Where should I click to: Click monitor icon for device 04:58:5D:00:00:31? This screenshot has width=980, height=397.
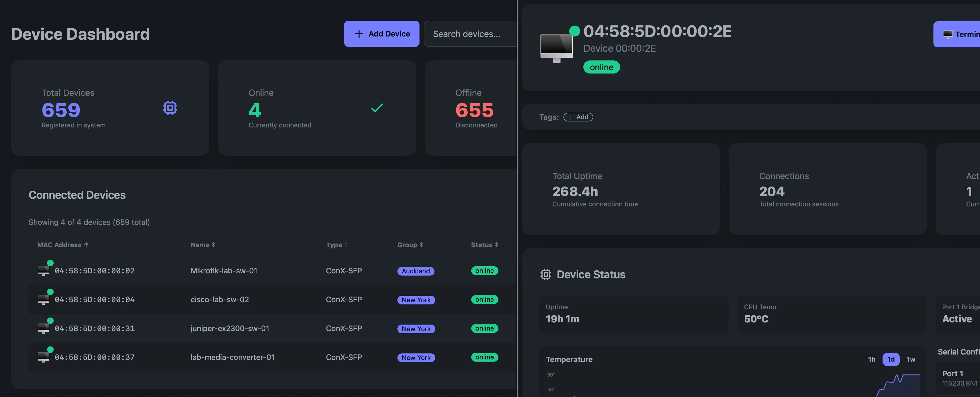pyautogui.click(x=44, y=328)
